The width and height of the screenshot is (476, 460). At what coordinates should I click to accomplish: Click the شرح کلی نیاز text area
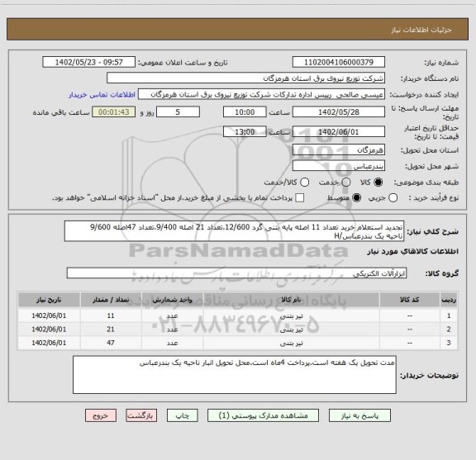tap(234, 231)
